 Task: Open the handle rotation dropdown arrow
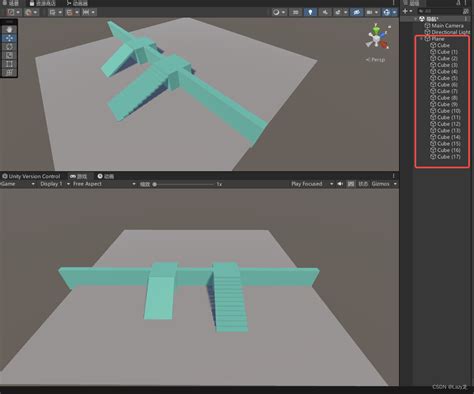pos(35,13)
